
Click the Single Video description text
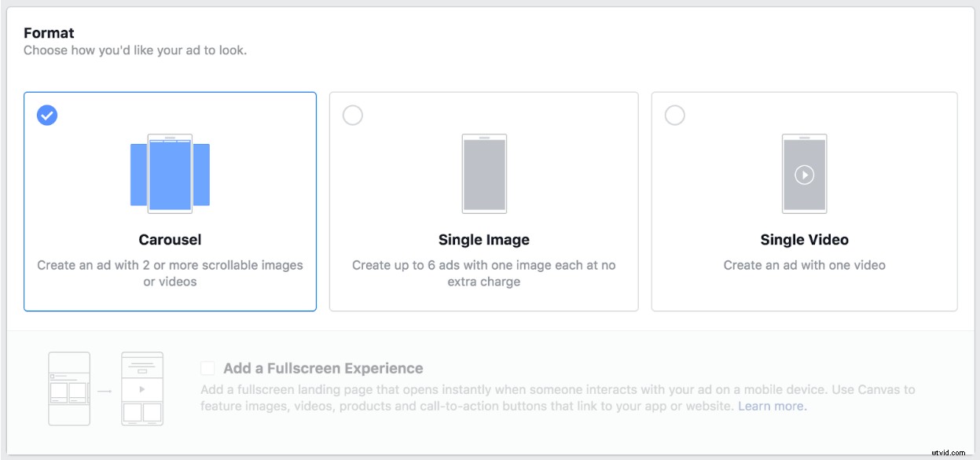click(x=804, y=266)
